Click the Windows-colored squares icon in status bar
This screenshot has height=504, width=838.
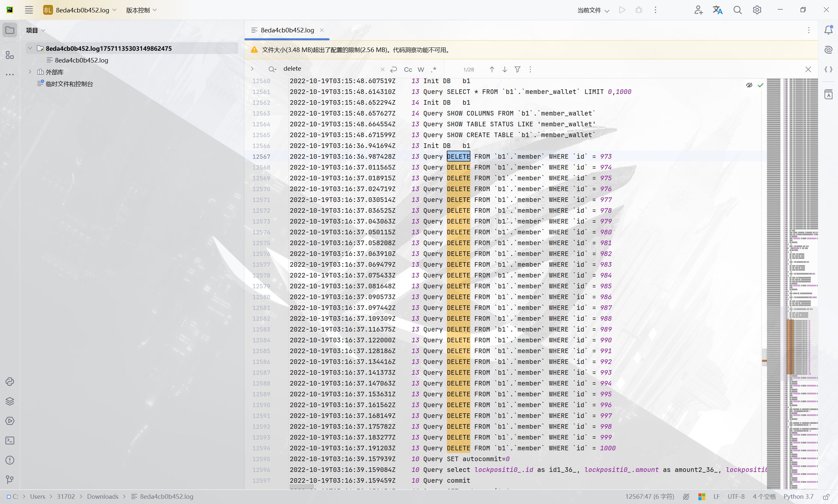(x=702, y=496)
